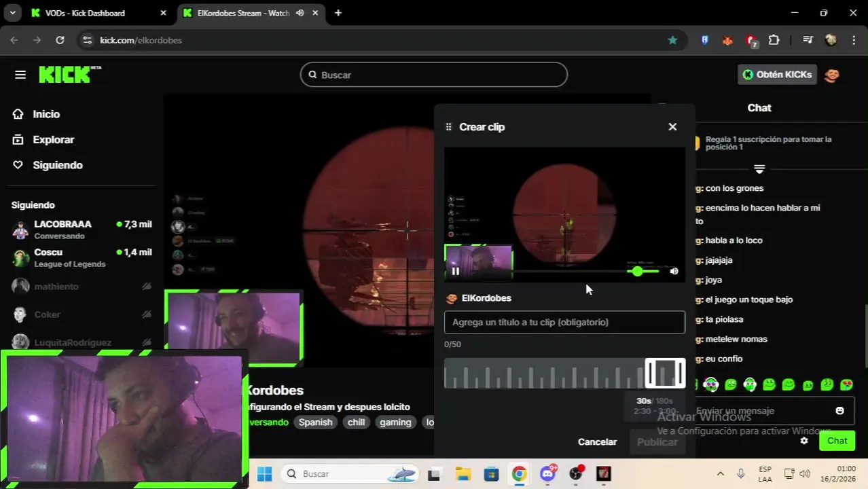Viewport: 868px width, 489px height.
Task: Grab the Crear clip drag handle
Action: pos(448,127)
